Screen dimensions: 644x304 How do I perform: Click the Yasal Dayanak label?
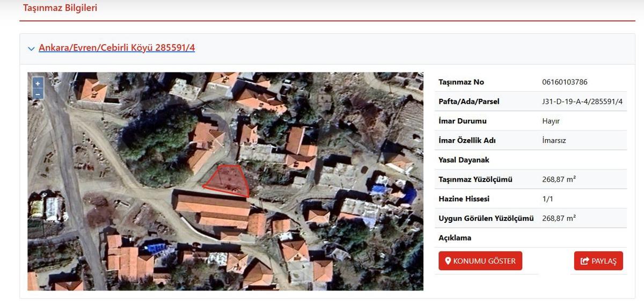[464, 160]
